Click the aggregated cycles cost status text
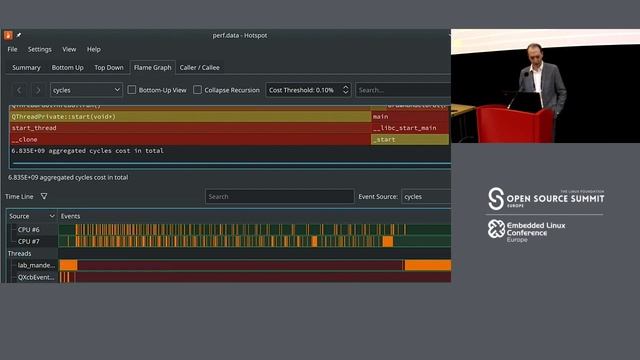Screen dimensions: 640x360 click(68, 178)
